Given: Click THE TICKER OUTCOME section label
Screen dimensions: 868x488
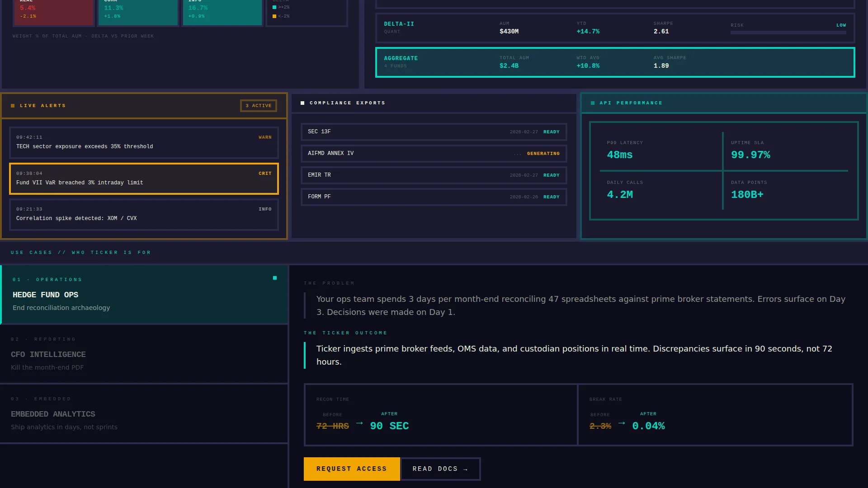Looking at the screenshot, I should [345, 333].
